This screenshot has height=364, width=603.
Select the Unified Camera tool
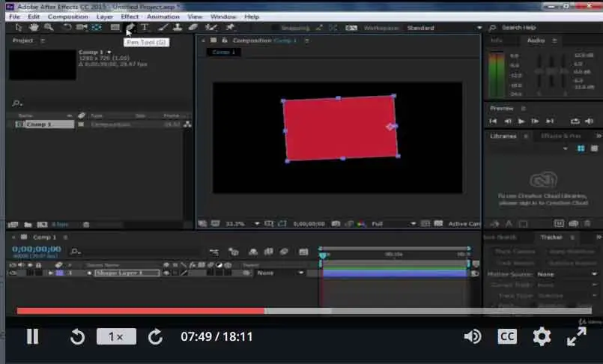point(81,27)
